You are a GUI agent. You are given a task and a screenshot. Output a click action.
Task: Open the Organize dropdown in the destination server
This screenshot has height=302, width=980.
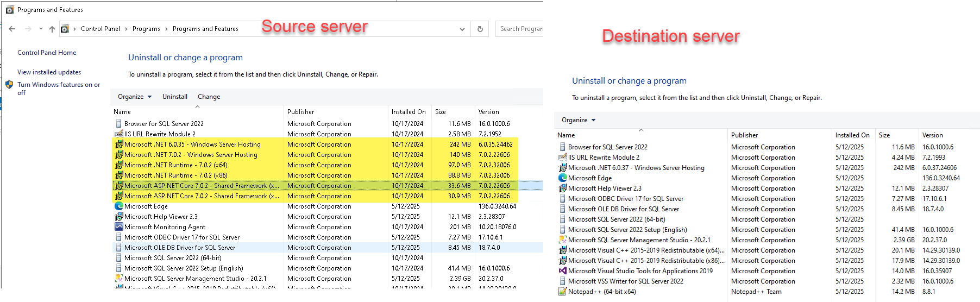578,120
